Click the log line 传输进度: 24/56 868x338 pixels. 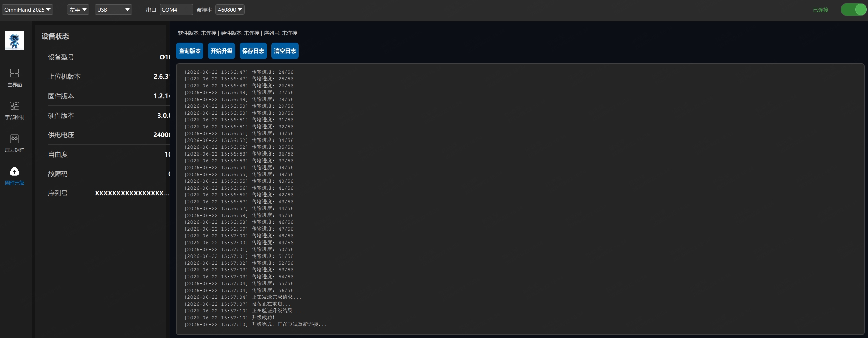coord(239,72)
